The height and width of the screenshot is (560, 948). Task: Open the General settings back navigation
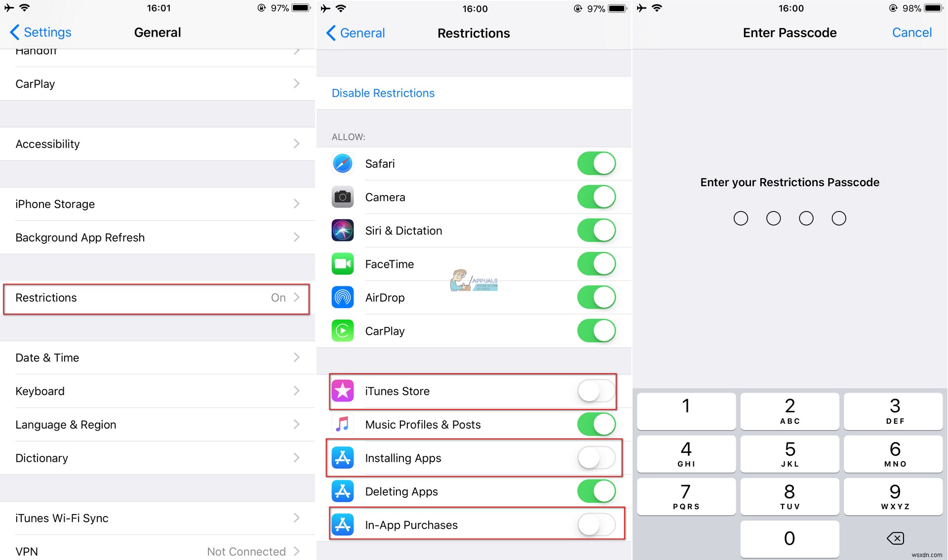coord(353,31)
